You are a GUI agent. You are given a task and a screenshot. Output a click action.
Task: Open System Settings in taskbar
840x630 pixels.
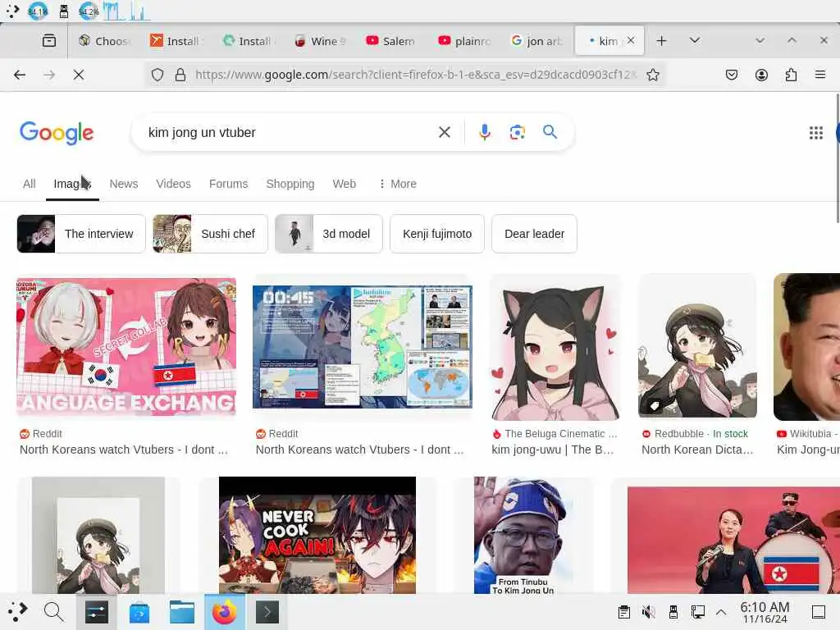[97, 612]
